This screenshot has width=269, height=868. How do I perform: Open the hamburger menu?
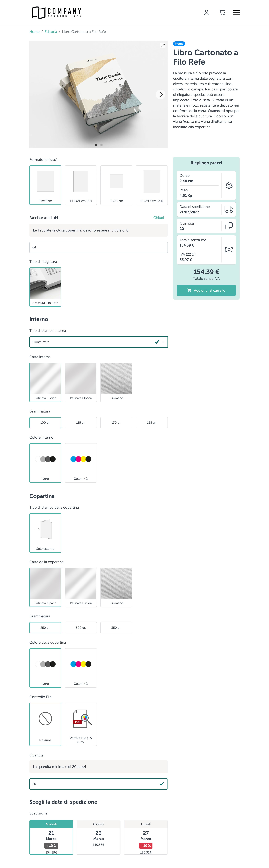coord(236,12)
